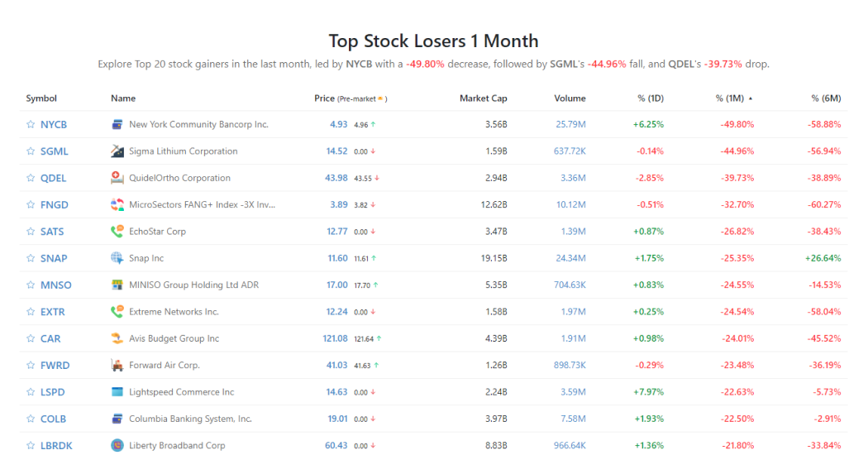
Task: Click the EchoStar Corp logo icon
Action: 117,232
